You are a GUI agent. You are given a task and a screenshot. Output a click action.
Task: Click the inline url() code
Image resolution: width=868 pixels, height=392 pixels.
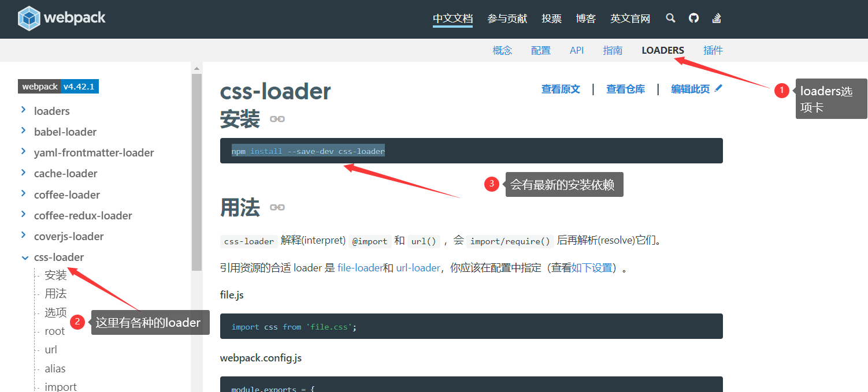tap(424, 241)
